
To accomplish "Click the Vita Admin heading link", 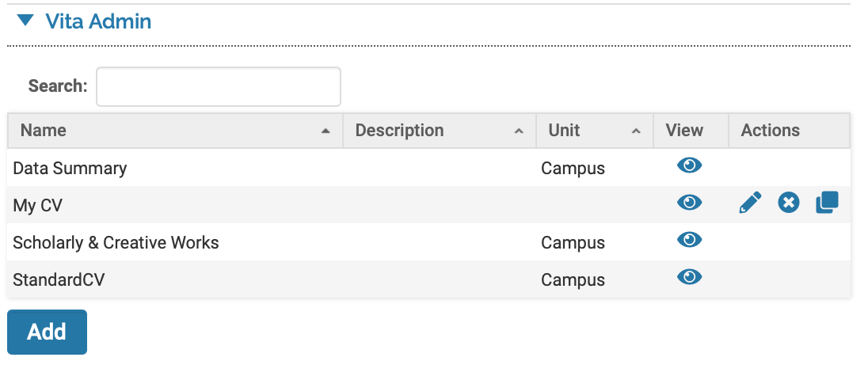I will (98, 21).
